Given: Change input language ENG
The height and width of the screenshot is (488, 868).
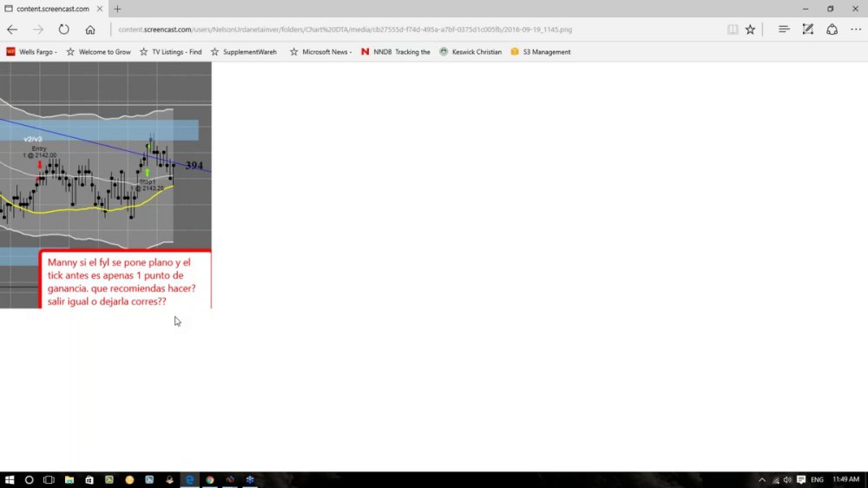Looking at the screenshot, I should pyautogui.click(x=817, y=479).
